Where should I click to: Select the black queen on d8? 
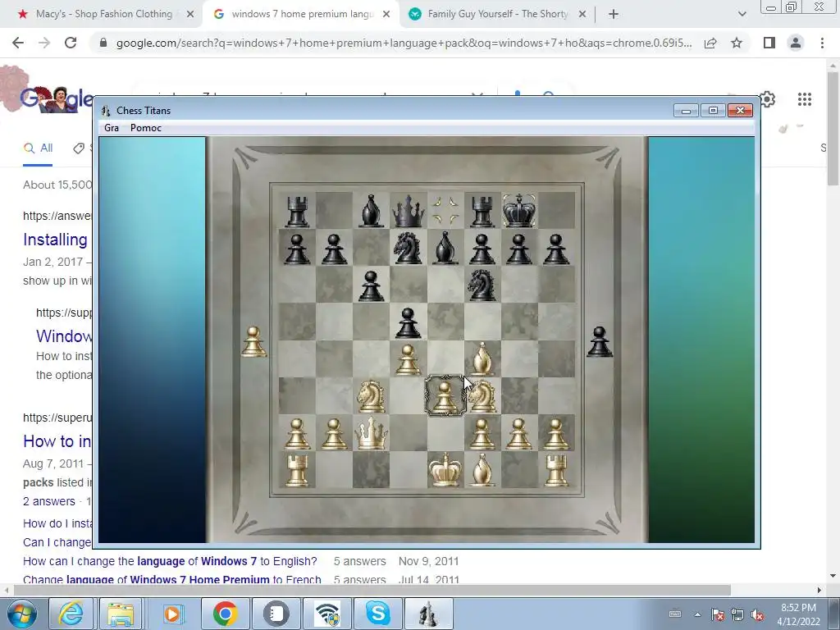click(409, 211)
